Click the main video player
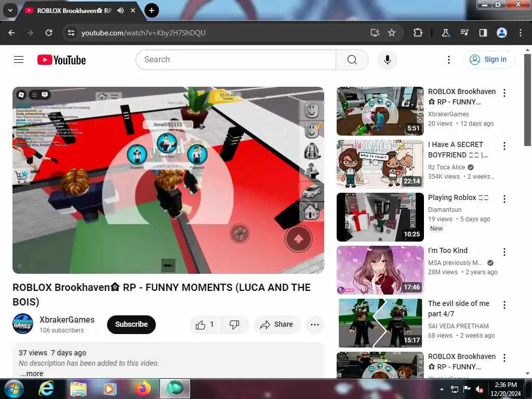This screenshot has height=399, width=532. [168, 180]
